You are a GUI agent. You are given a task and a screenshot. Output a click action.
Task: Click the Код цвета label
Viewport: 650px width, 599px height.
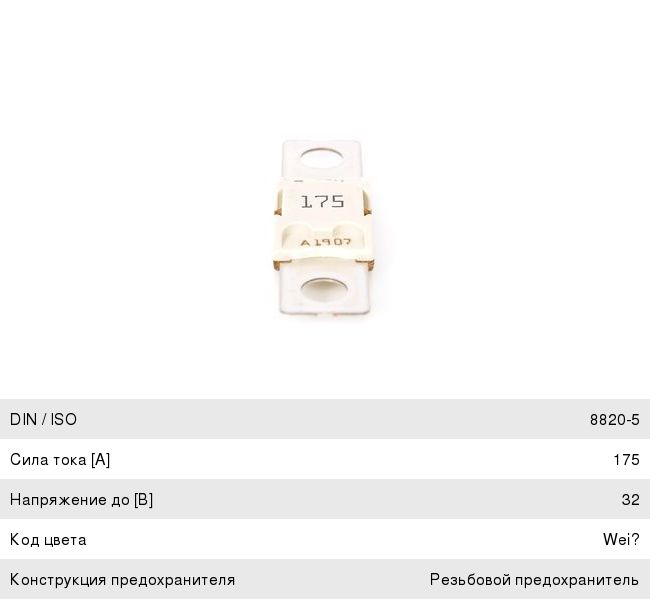[x=48, y=540]
